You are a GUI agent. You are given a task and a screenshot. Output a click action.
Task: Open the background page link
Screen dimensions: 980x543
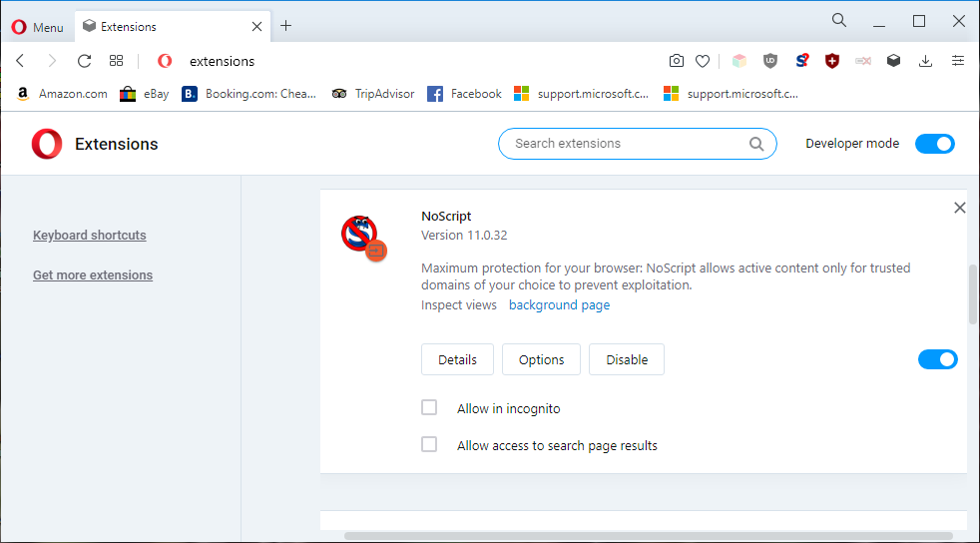click(559, 305)
